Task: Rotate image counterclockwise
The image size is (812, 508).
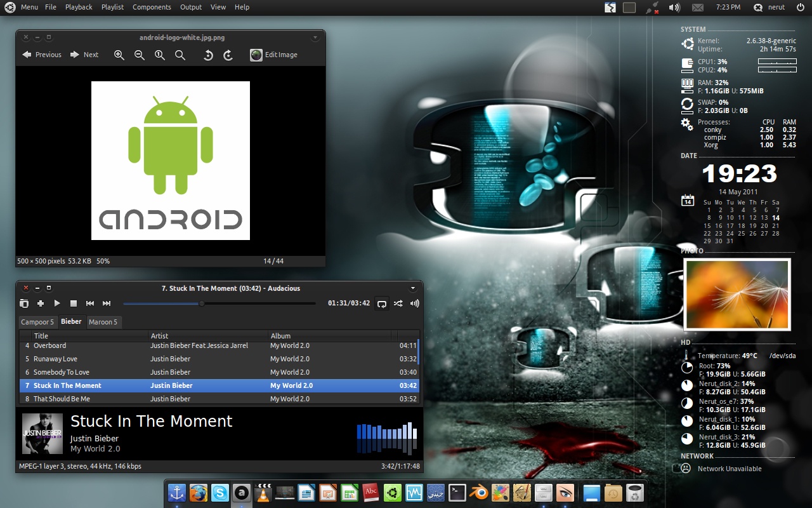Action: (x=208, y=55)
